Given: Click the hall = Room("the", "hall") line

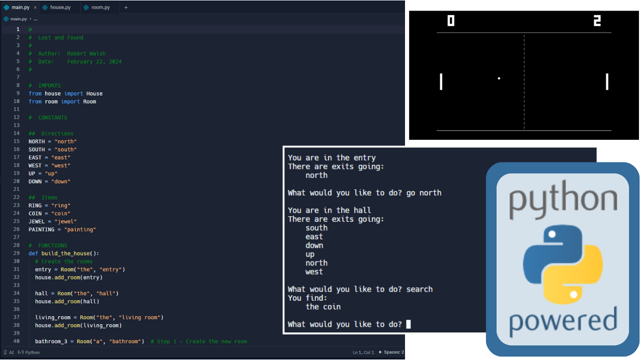Looking at the screenshot, I should (x=77, y=294).
